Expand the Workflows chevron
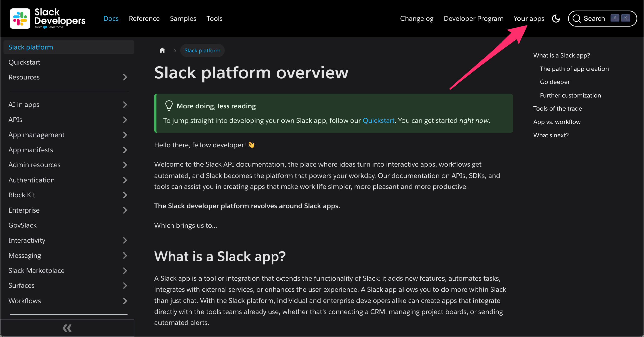Screen dimensions: 644x337 coord(125,301)
